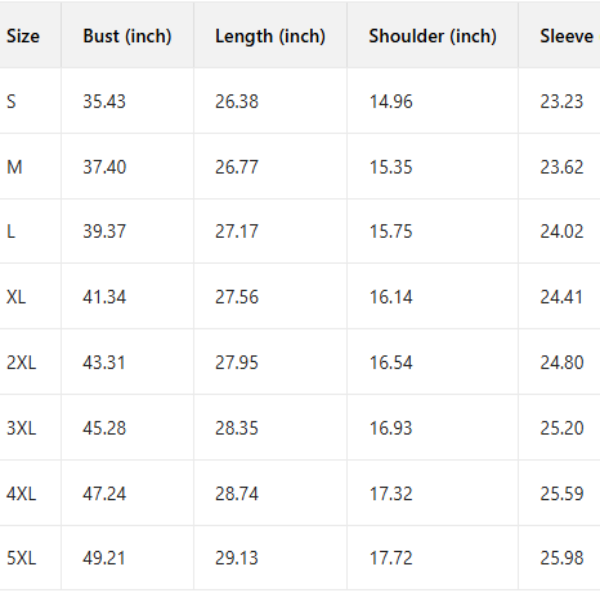The image size is (600, 600).
Task: Select the 28.35 length cell
Action: 237,428
